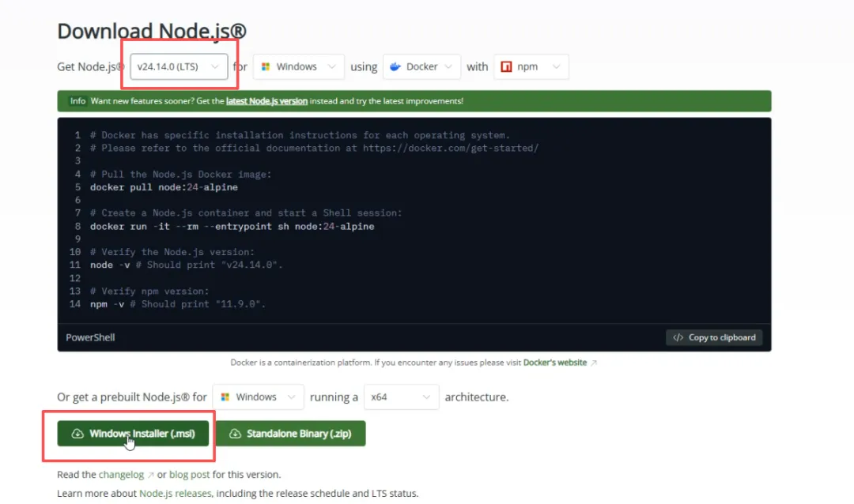The image size is (854, 504).
Task: Click the '# Pull the Node.js Docker image:' comment
Action: 181,174
